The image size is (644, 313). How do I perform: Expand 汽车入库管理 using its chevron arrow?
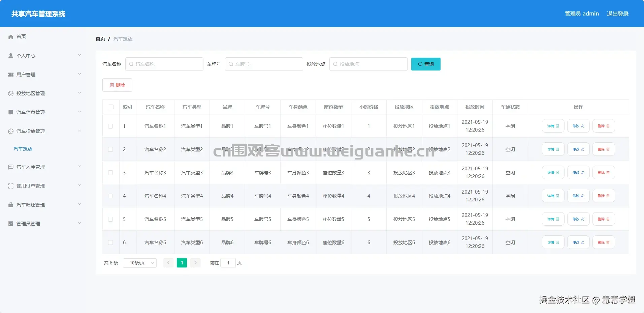[x=79, y=166]
